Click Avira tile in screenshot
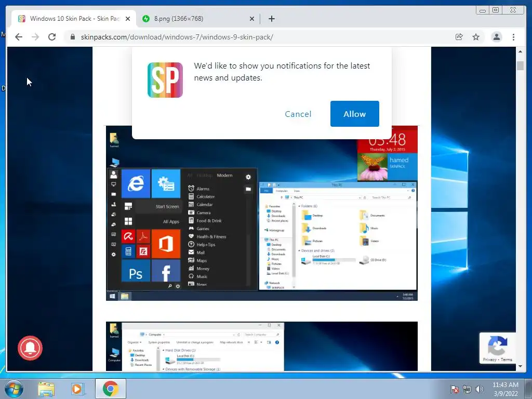 pyautogui.click(x=128, y=236)
